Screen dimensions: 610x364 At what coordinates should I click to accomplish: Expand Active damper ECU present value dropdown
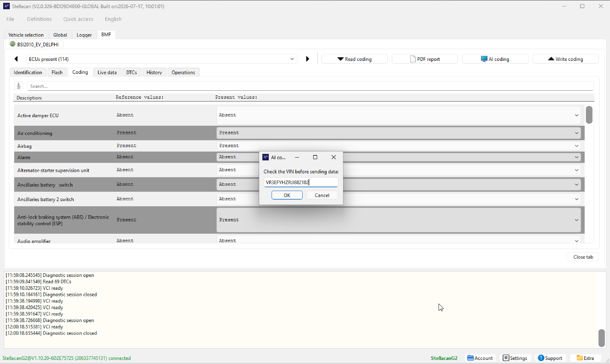point(576,115)
